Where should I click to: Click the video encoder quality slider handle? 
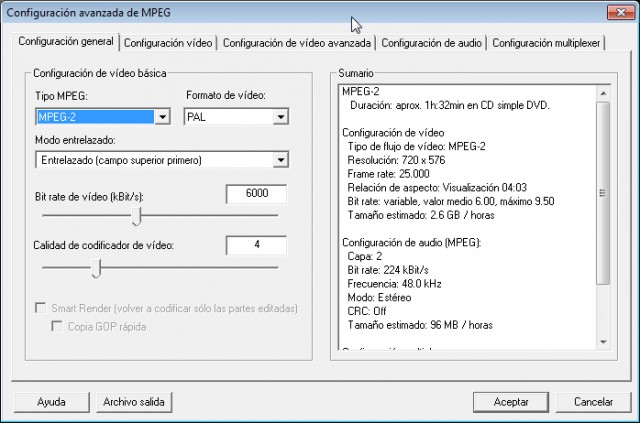click(96, 268)
